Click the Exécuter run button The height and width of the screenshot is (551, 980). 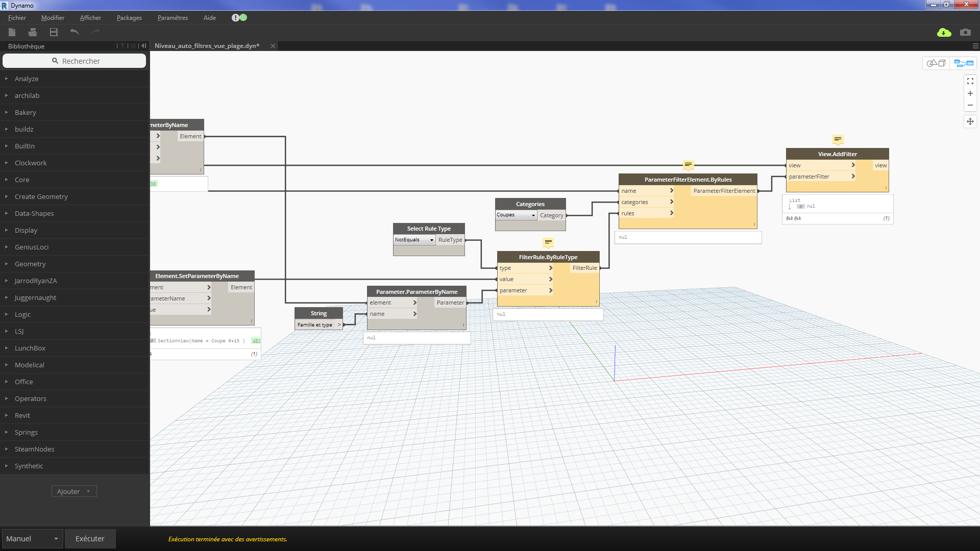(90, 539)
